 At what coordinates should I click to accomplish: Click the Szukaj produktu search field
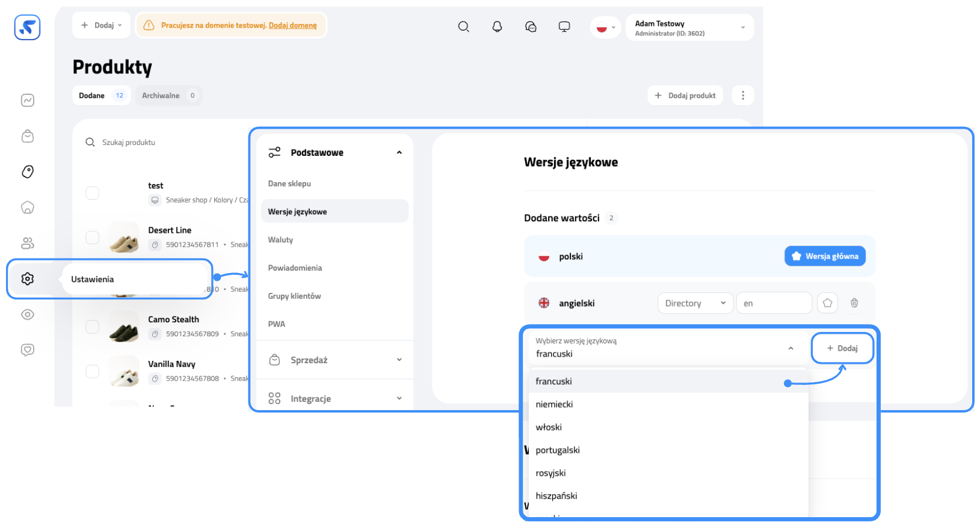156,143
